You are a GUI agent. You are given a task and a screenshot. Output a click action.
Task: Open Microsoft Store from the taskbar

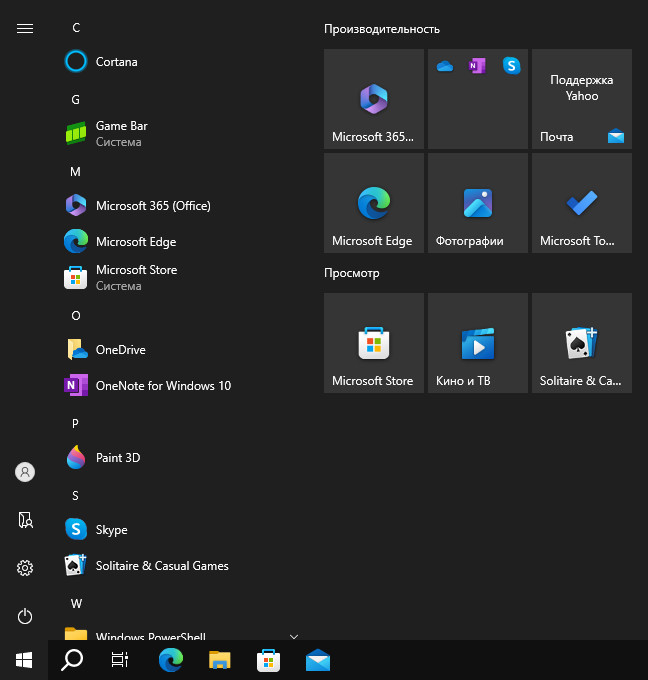tap(268, 660)
